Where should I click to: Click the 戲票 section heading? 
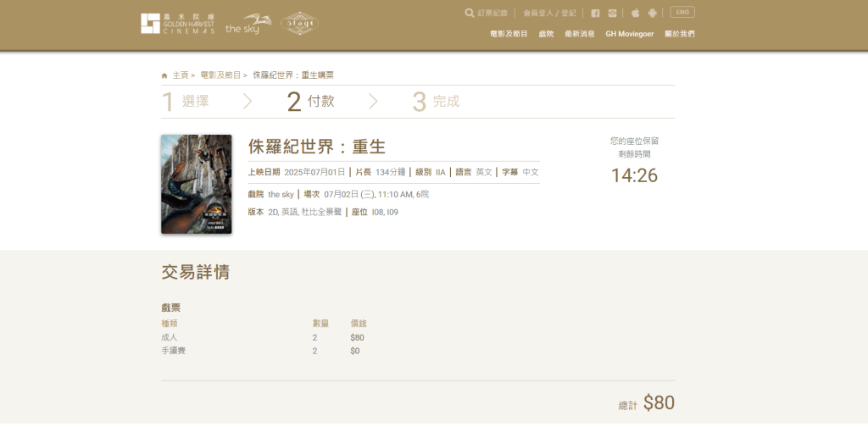(171, 308)
